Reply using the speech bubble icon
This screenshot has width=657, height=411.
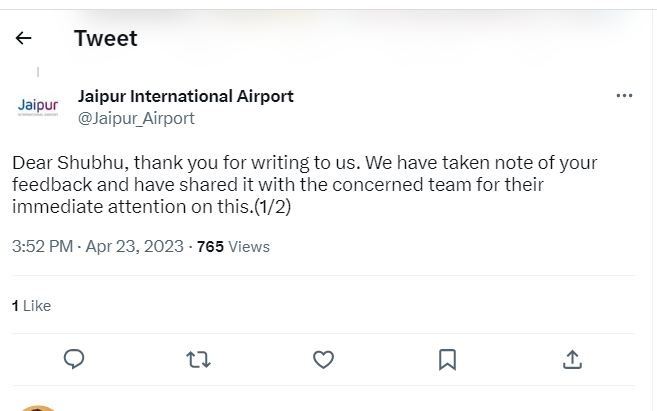(x=74, y=359)
